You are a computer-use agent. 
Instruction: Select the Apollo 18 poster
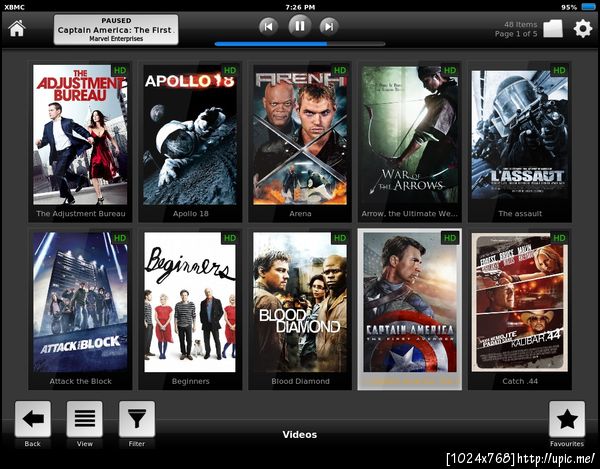190,135
